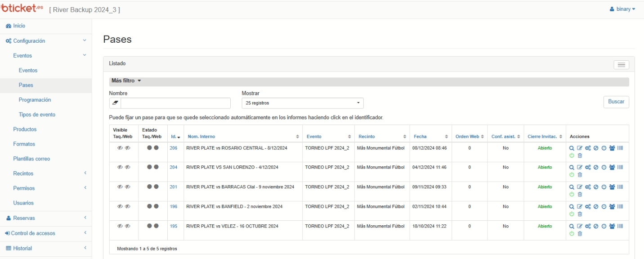Viewport: 644px width, 259px height.
Task: Click ban circle icon in BANFIELD row
Action: [x=595, y=206]
